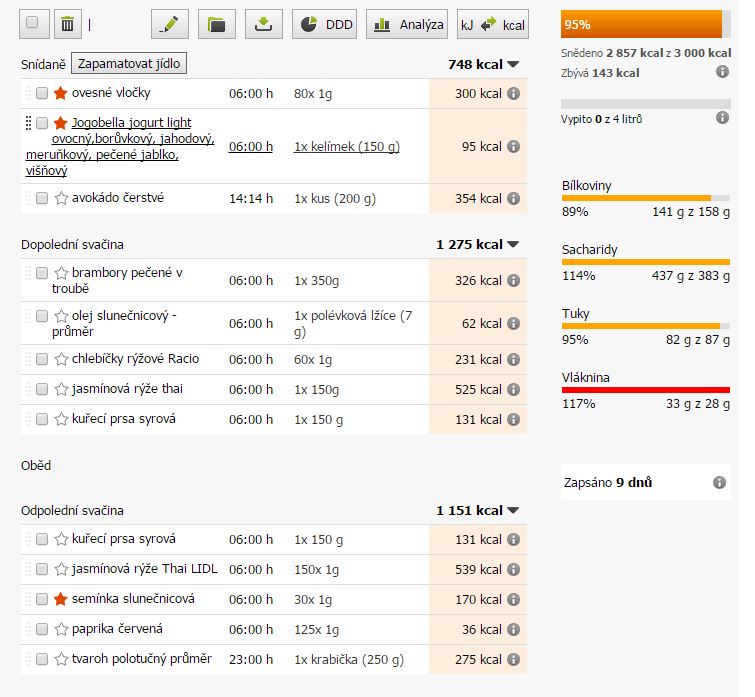Screen dimensions: 755x697
Task: Use drag handle of Jogobella row
Action: point(28,123)
